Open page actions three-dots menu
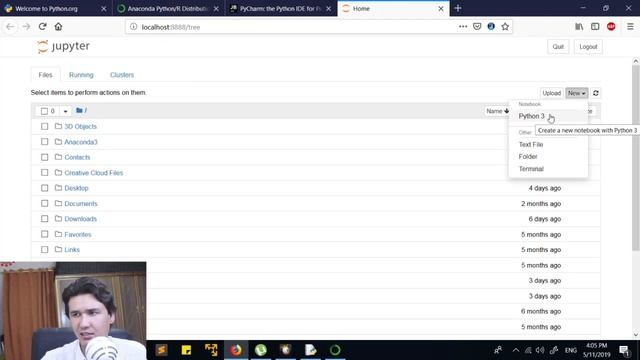 click(463, 27)
